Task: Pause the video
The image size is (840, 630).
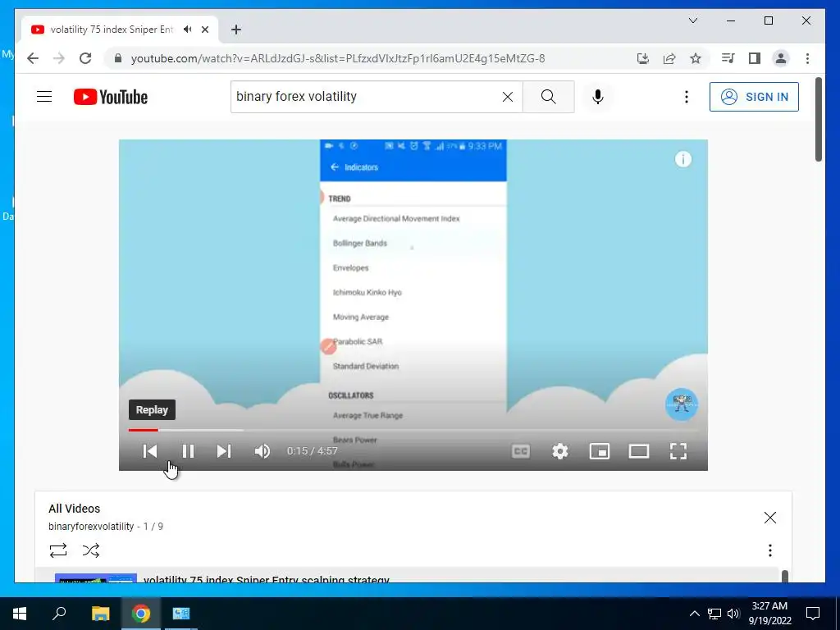Action: click(x=188, y=451)
